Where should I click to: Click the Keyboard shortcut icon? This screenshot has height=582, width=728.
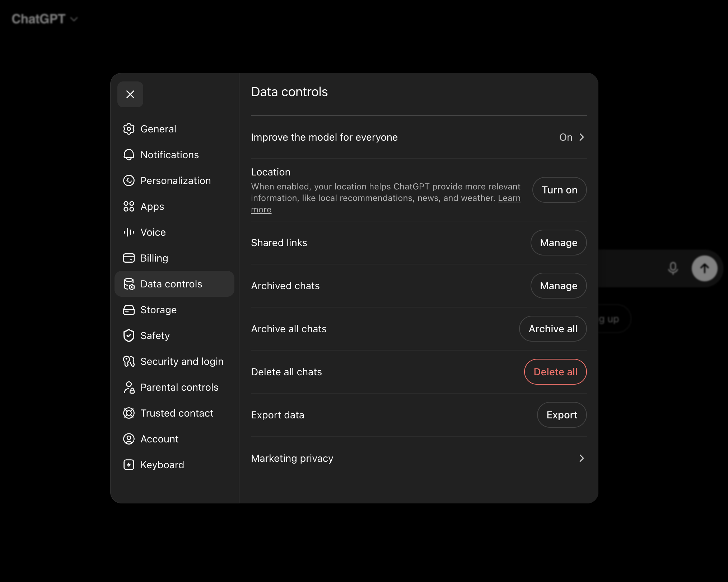(129, 465)
